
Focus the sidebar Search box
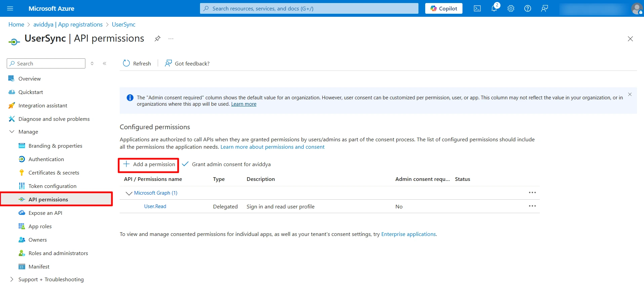[46, 63]
